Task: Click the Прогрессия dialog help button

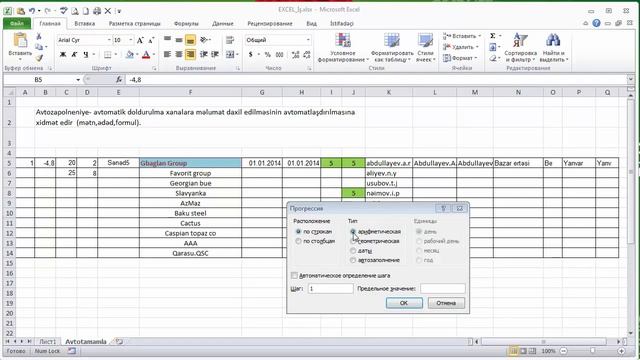Action: [x=443, y=209]
